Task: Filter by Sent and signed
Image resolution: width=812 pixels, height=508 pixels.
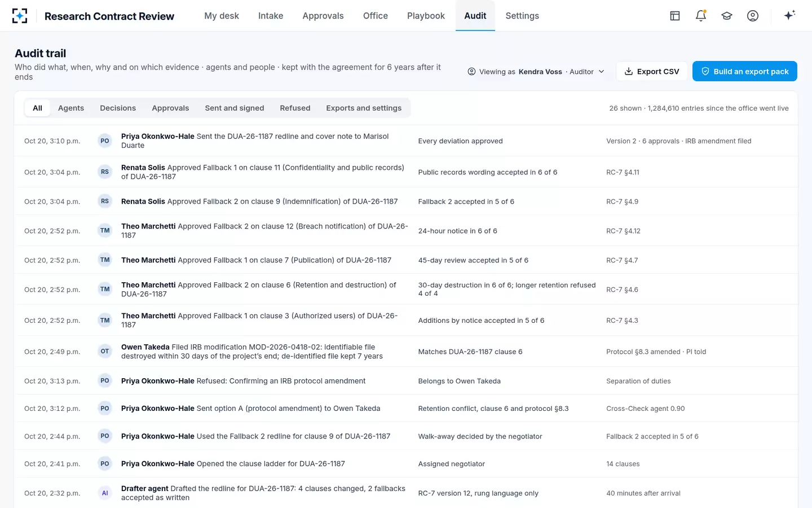Action: coord(235,108)
